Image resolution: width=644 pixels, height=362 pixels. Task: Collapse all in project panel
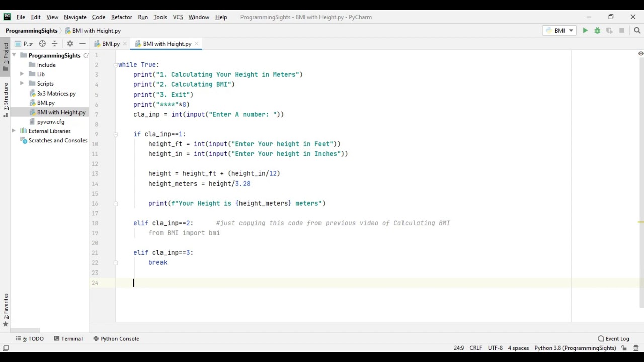(55, 44)
